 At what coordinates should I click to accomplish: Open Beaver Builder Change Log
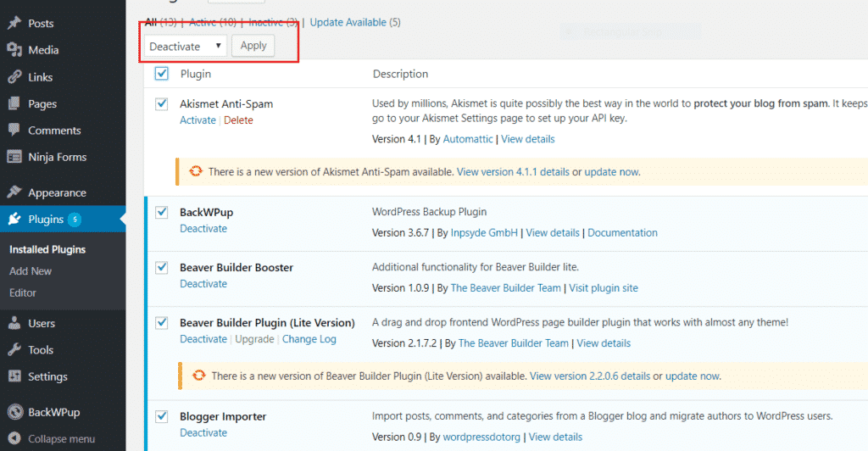[x=309, y=339]
